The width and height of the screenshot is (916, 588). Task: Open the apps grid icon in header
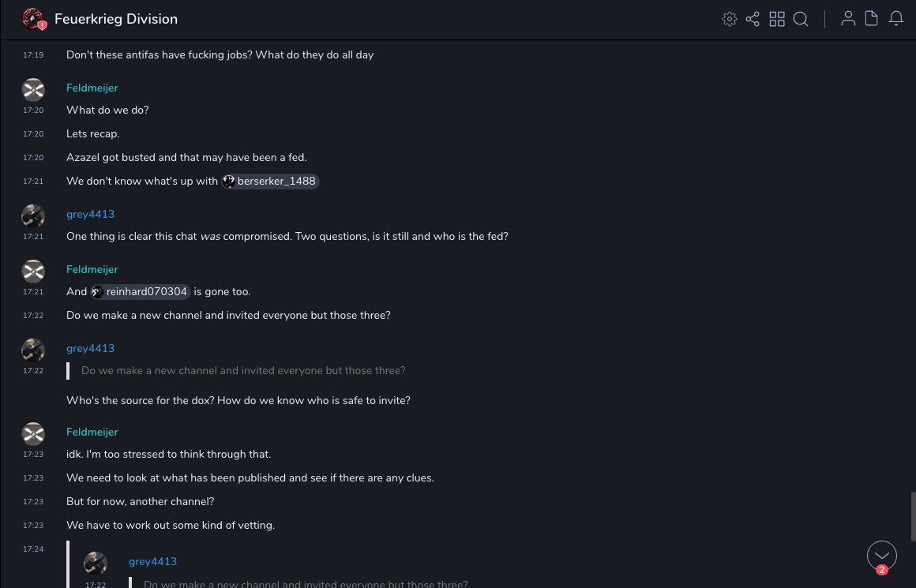tap(777, 19)
